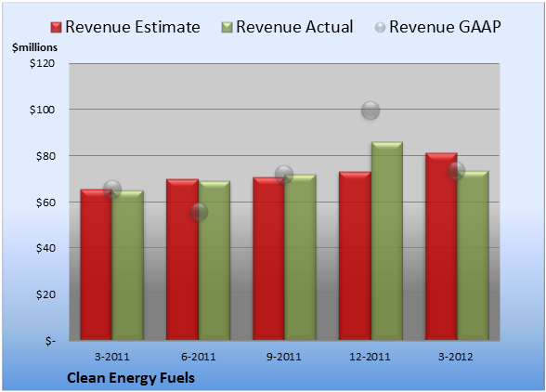Click the "12-2011" x-axis label
546x392 pixels.
click(370, 357)
